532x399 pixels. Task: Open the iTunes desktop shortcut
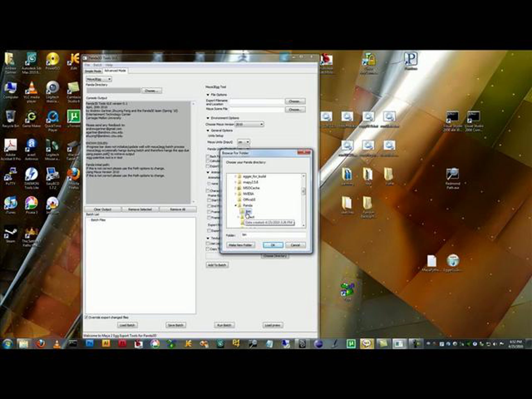coord(10,205)
